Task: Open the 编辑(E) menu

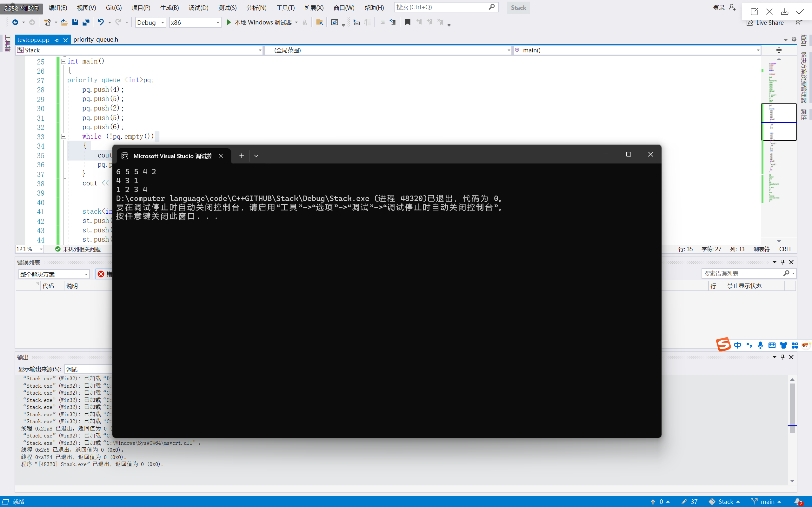Action: 58,7
